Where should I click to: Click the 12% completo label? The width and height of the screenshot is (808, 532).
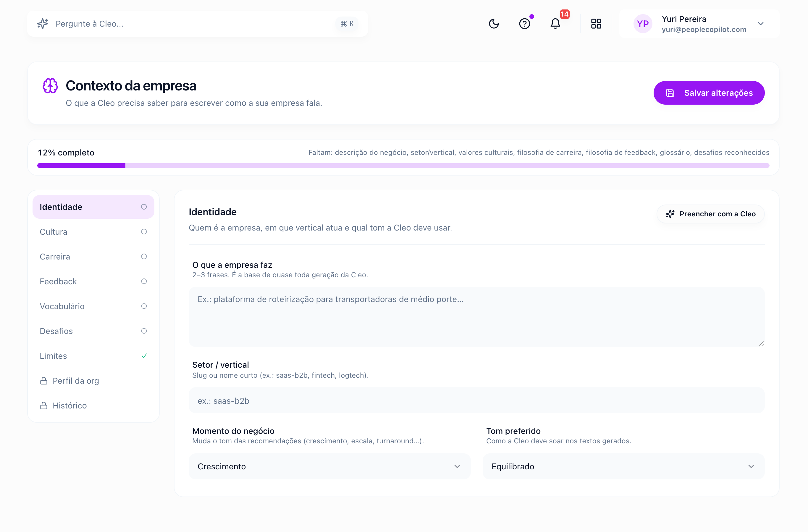pos(66,153)
